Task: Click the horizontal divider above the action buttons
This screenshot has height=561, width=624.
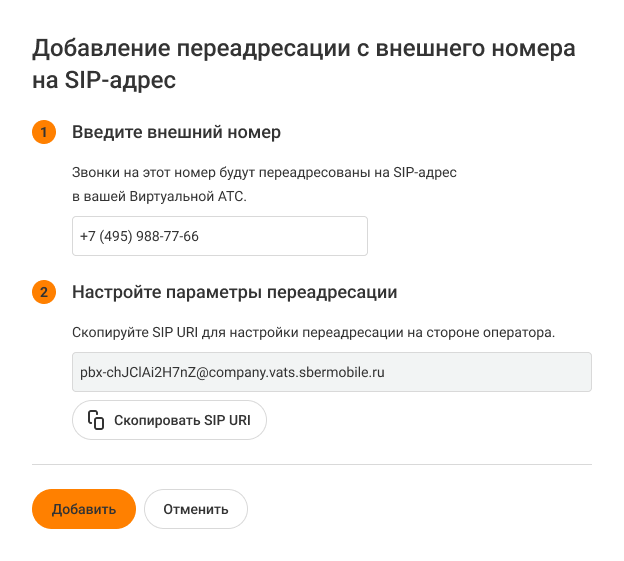Action: click(312, 464)
